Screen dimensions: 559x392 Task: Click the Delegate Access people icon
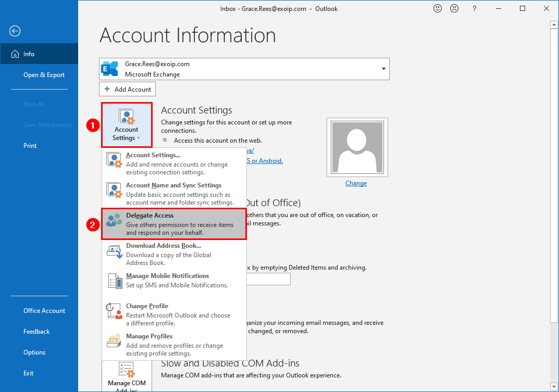[114, 220]
